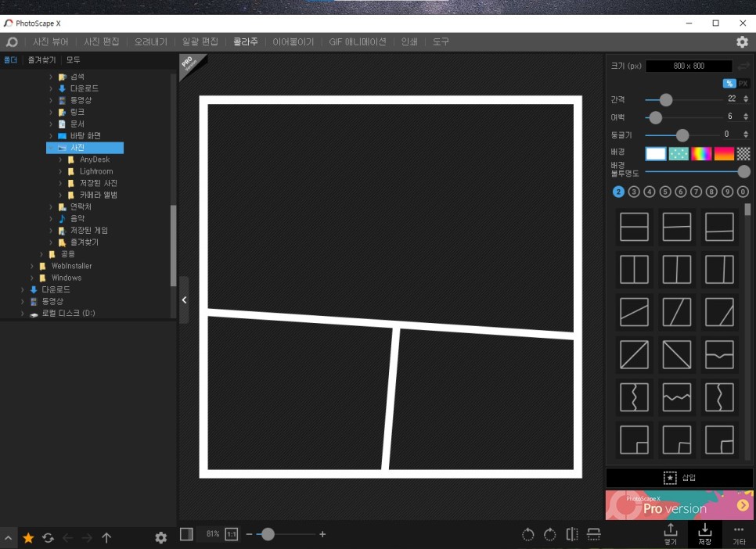Expand the 로컬 디스크 (D:) drive
Viewport: 756px width, 549px height.
(22, 313)
